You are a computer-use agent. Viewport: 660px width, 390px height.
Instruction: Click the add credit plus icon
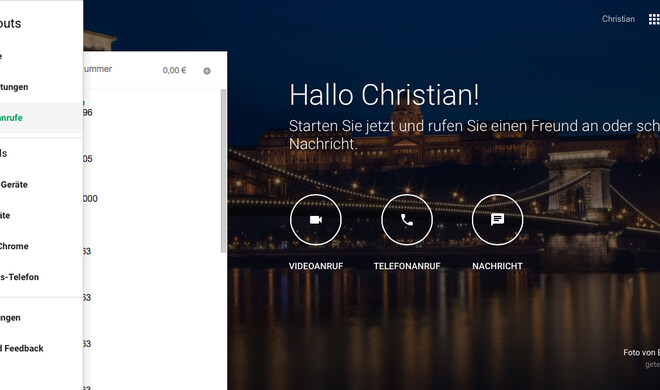tap(207, 71)
